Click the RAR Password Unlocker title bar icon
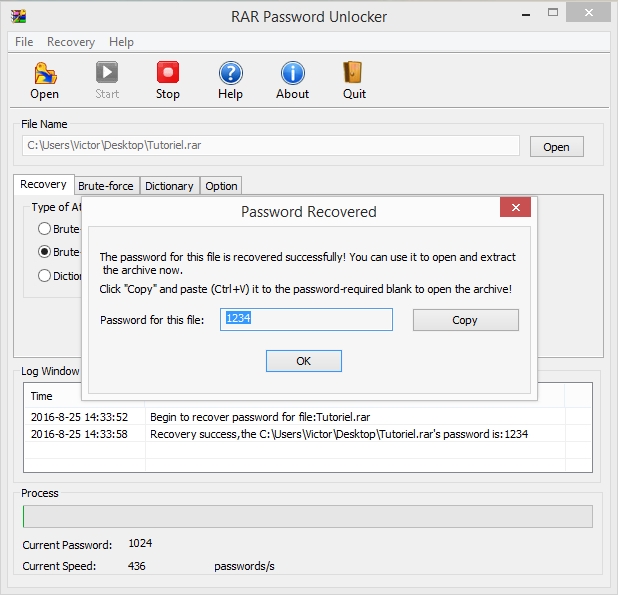618x595 pixels. [x=19, y=16]
